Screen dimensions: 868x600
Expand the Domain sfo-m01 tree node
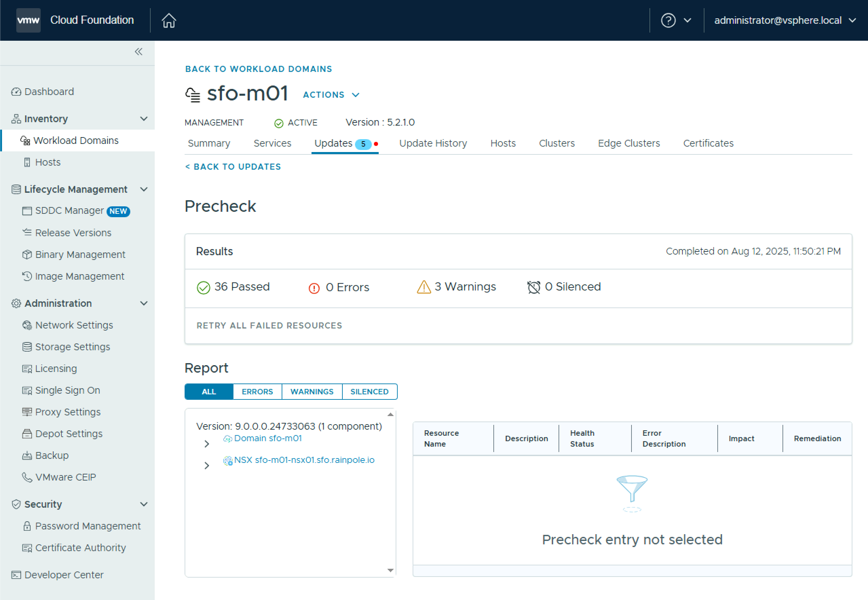(x=207, y=444)
